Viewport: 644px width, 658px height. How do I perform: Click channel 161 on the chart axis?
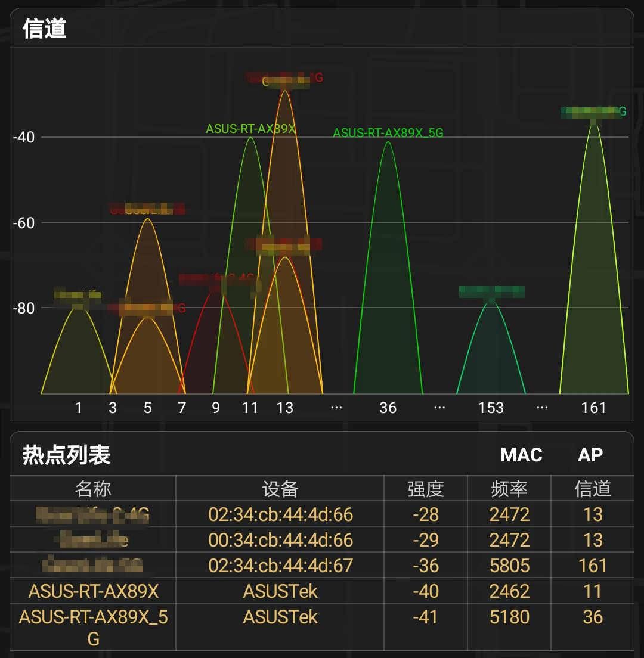click(594, 408)
